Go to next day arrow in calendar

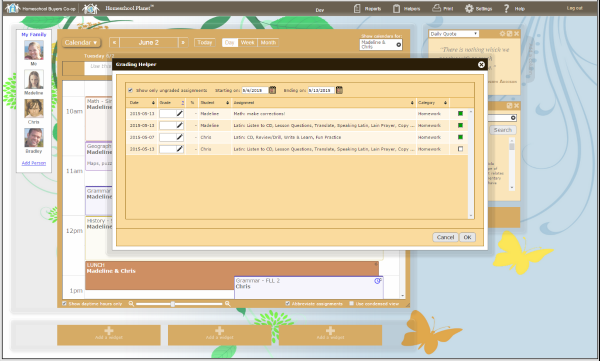click(183, 42)
